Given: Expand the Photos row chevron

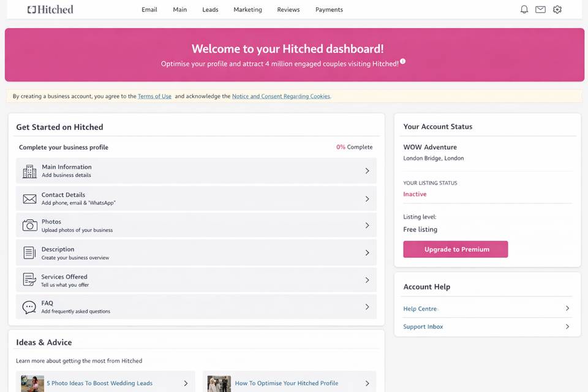Looking at the screenshot, I should [367, 225].
